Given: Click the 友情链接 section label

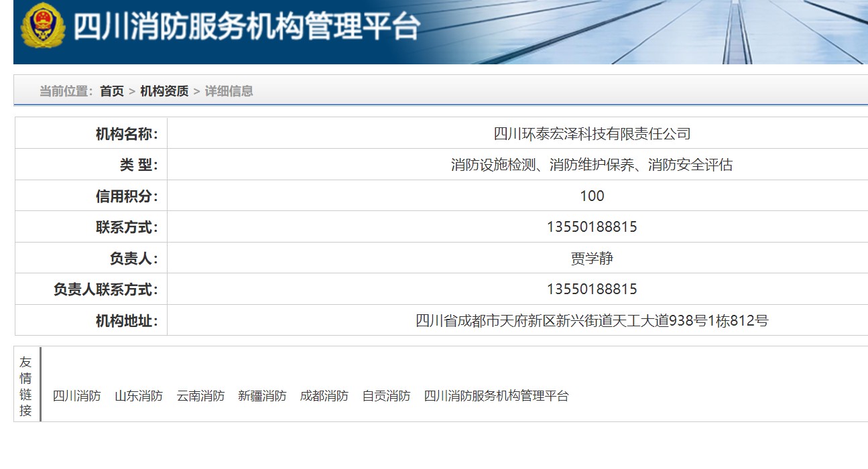Looking at the screenshot, I should click(25, 386).
